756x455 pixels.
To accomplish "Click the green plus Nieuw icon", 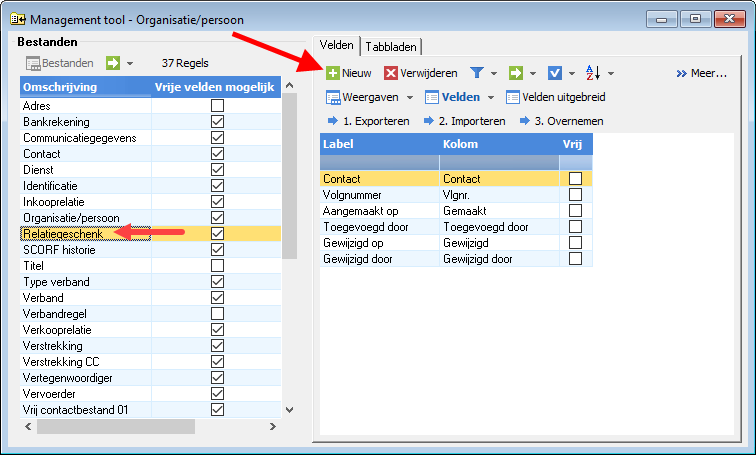I will tap(333, 73).
